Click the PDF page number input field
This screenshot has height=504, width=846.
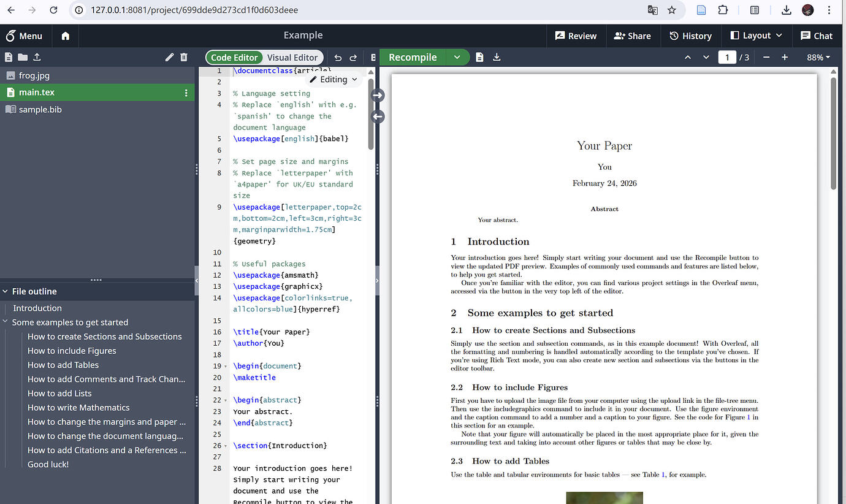727,57
